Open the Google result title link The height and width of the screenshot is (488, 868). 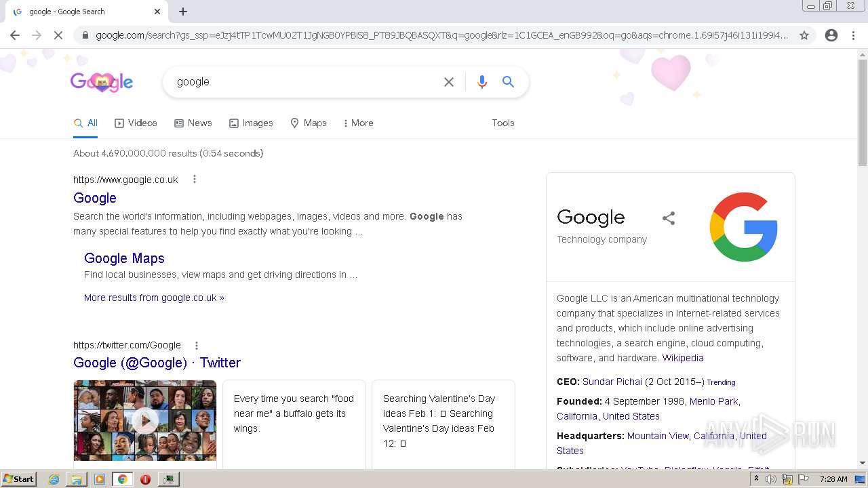click(95, 198)
